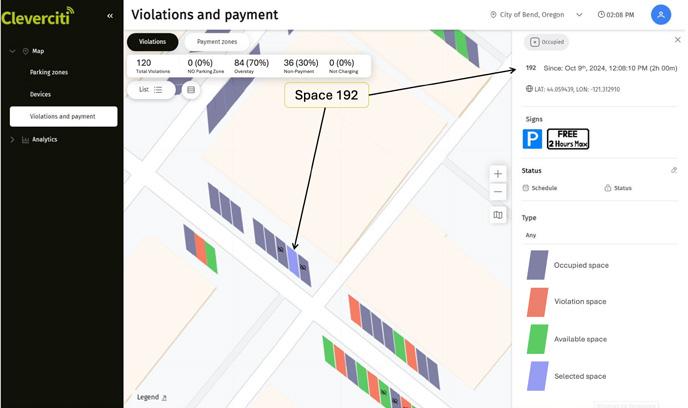Click the LAT/LON coordinates text
The width and height of the screenshot is (688, 408).
pos(577,89)
